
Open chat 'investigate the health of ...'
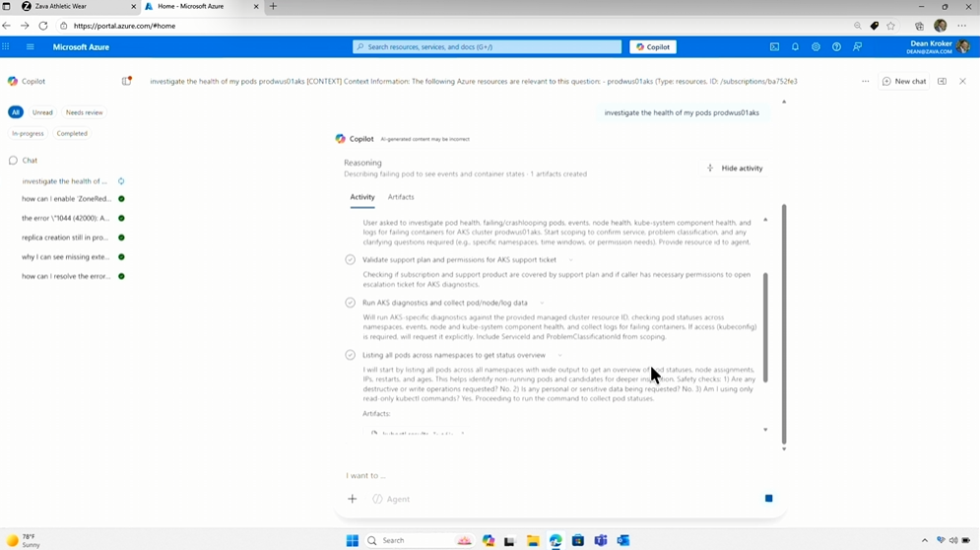coord(64,181)
